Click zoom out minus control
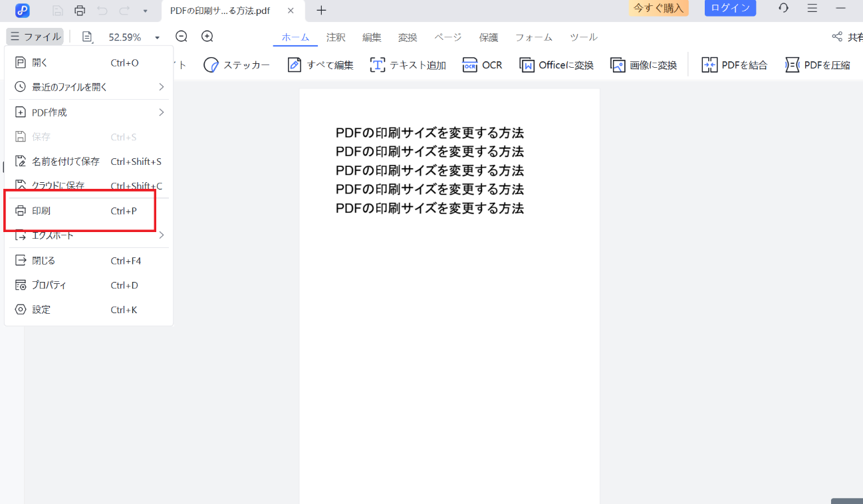This screenshot has width=863, height=504. [181, 37]
